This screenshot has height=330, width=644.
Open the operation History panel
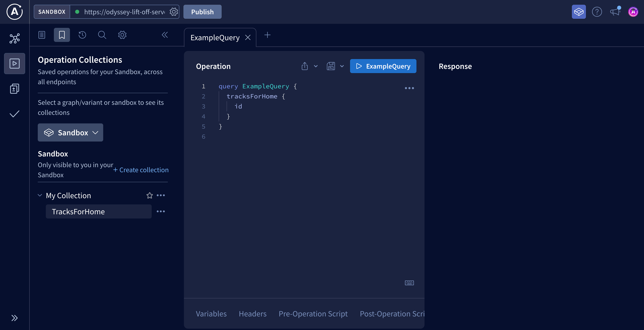[82, 35]
